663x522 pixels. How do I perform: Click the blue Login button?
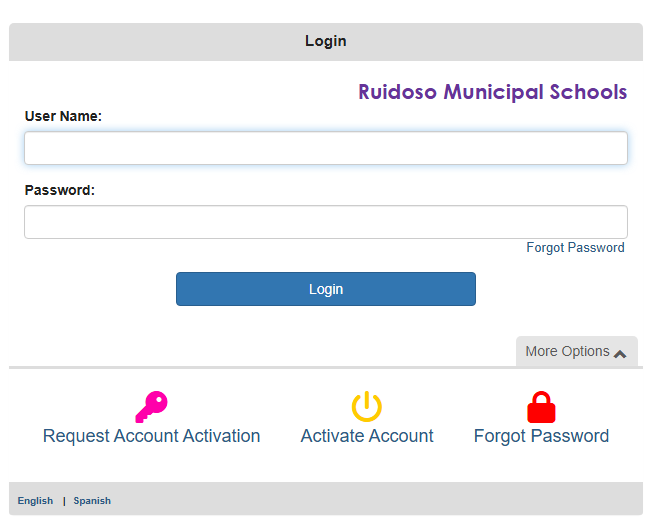click(326, 289)
